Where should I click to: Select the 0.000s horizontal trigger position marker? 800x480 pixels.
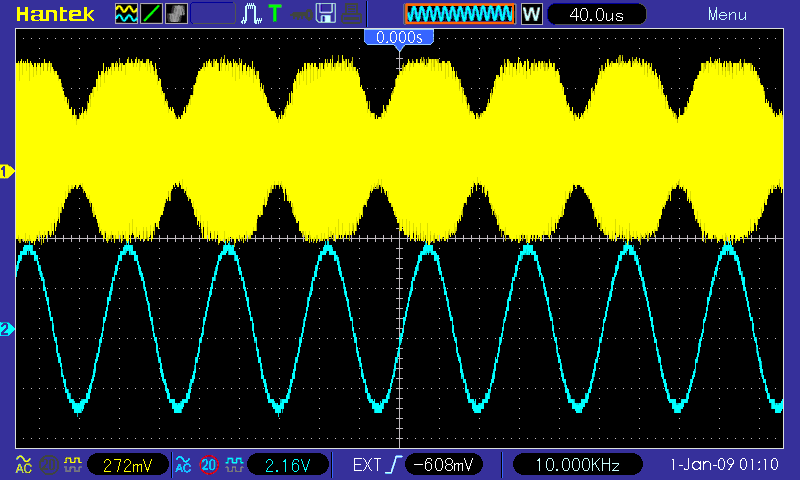[x=399, y=37]
